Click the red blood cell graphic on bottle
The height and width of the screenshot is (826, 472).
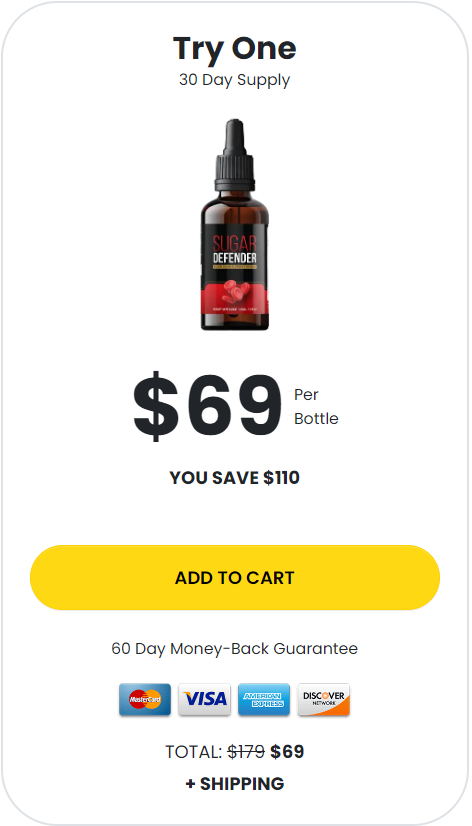point(235,292)
